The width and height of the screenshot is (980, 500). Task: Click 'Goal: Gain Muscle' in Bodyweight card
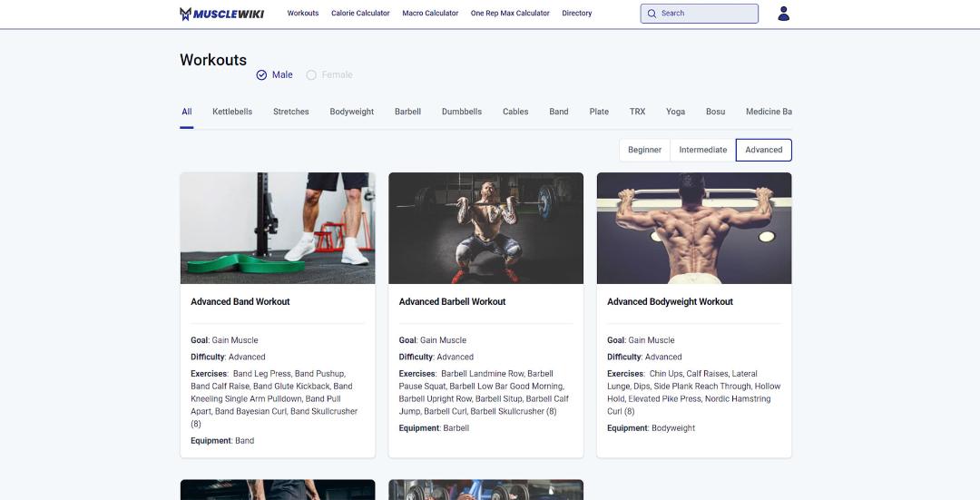click(x=641, y=340)
